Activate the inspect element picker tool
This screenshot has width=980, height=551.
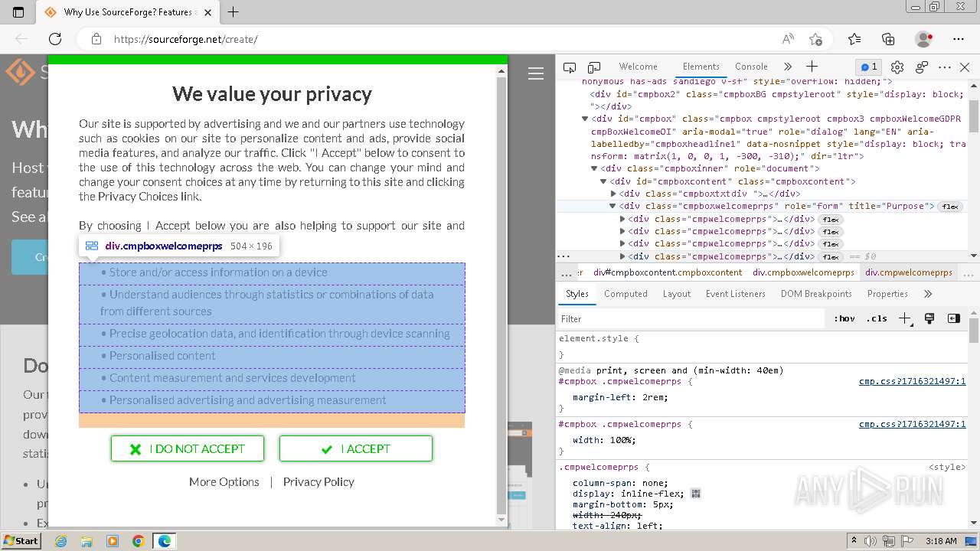(570, 67)
